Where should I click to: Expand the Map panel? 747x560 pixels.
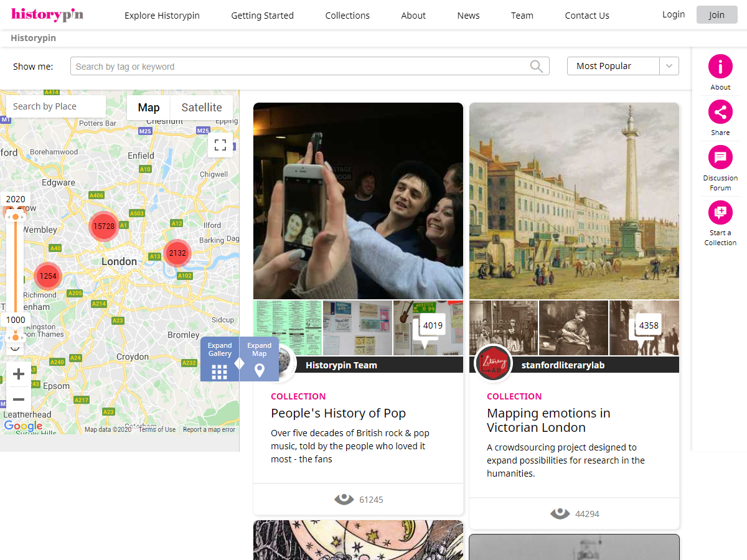(x=259, y=360)
